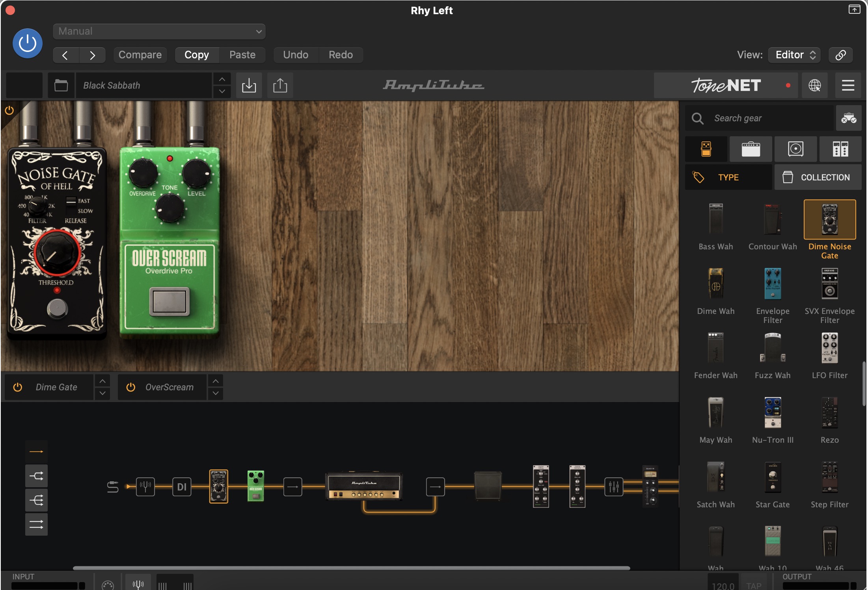Go to the previous preset arrow
The image size is (868, 590).
click(65, 55)
